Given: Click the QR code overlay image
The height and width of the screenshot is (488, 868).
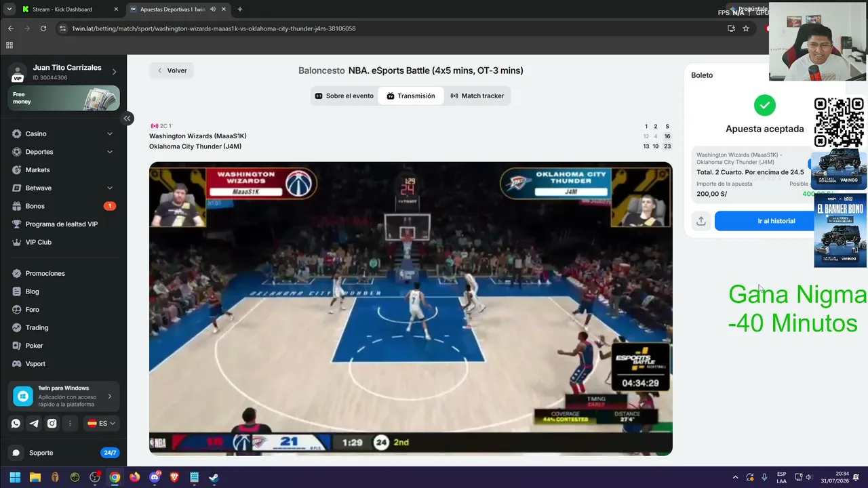Looking at the screenshot, I should (x=840, y=123).
